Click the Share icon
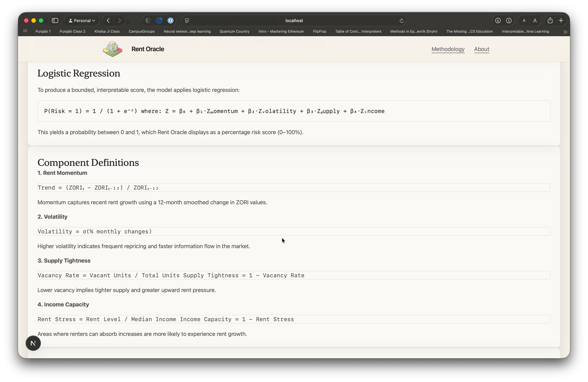 550,20
